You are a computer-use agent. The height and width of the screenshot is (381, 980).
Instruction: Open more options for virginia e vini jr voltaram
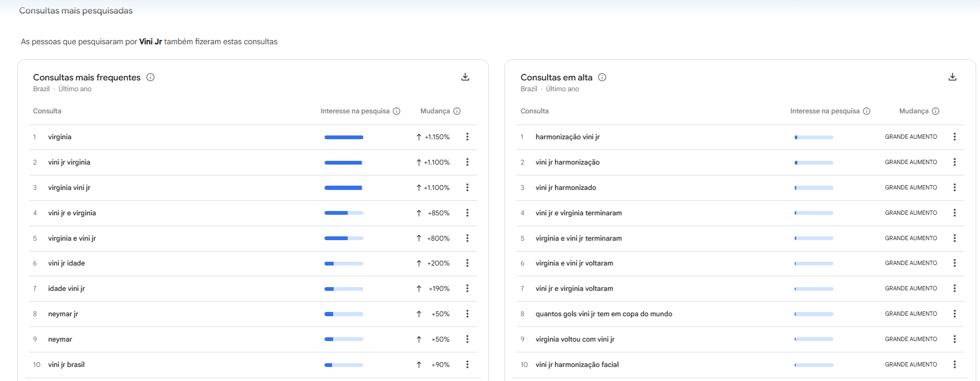click(955, 263)
